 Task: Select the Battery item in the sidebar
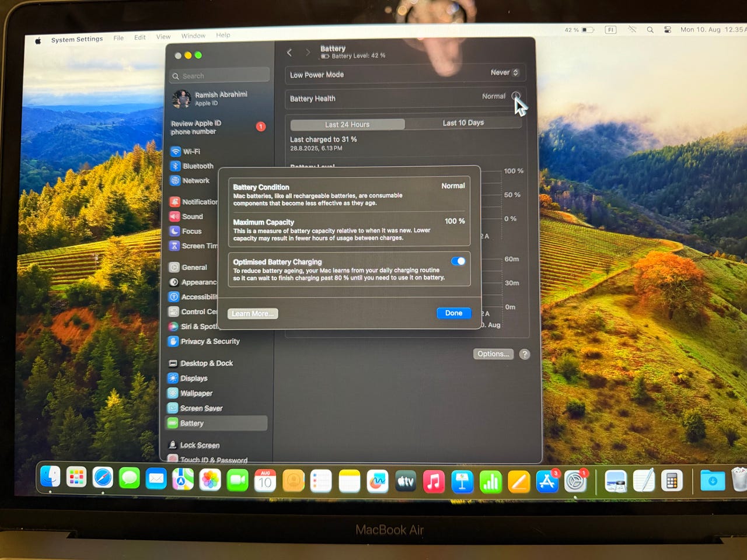pos(217,423)
